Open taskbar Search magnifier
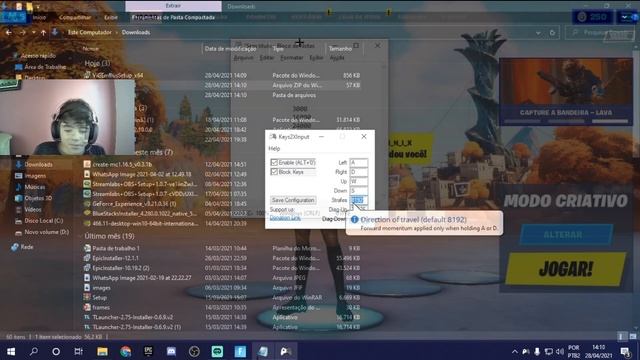Viewport: 640px width, 360px height. [x=34, y=351]
